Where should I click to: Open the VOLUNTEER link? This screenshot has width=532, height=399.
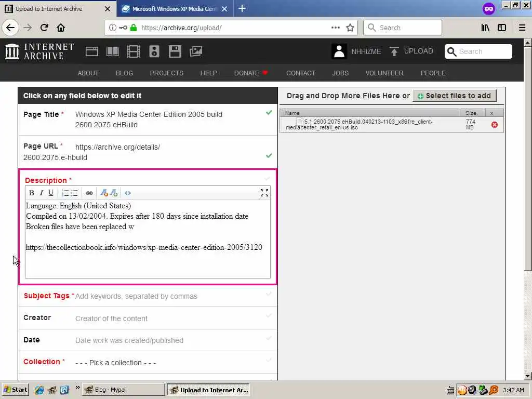384,73
